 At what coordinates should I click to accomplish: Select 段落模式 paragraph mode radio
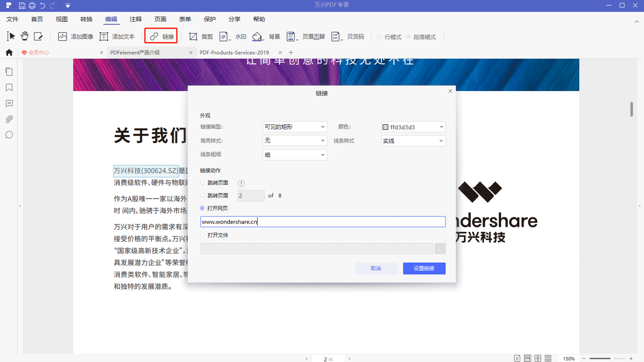click(x=408, y=37)
